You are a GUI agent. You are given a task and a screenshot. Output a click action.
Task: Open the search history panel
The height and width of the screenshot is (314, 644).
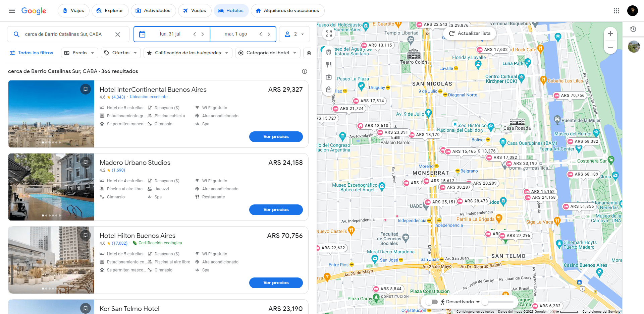tap(633, 29)
